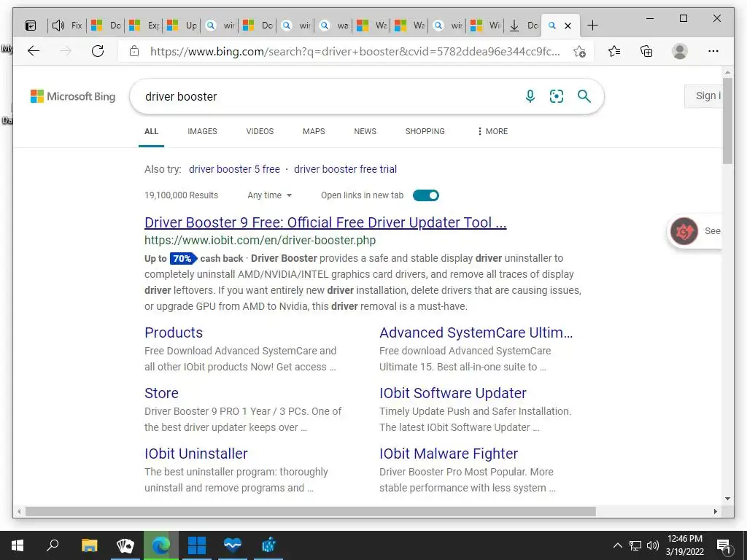Open 'Driver Booster 9 Free' result title
The width and height of the screenshot is (747, 560).
[x=325, y=222]
